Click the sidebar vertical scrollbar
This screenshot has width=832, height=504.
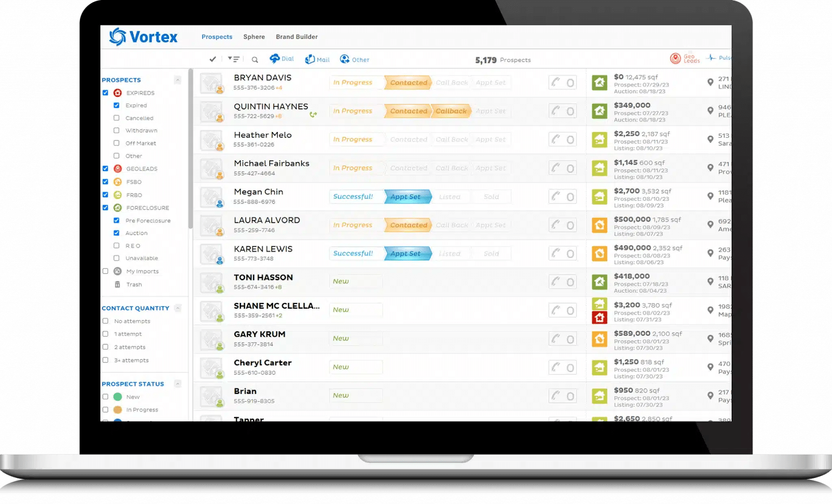pyautogui.click(x=191, y=151)
